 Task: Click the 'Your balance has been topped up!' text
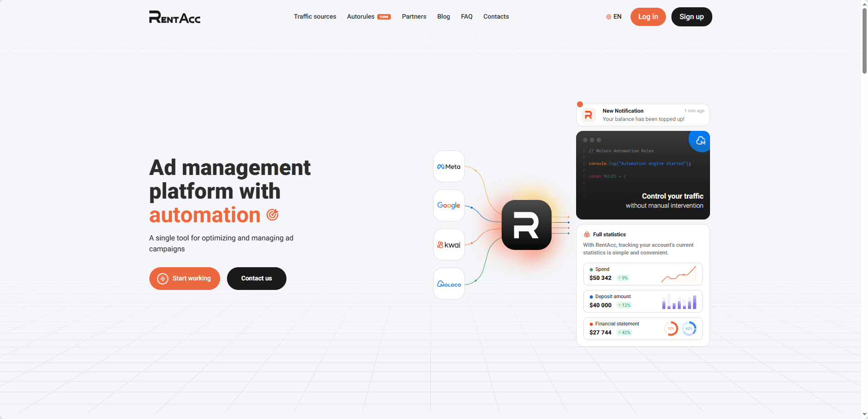643,119
